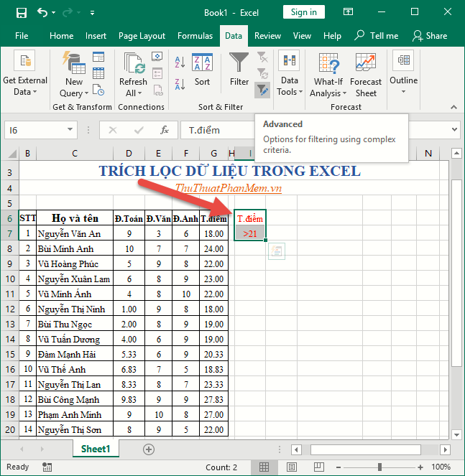Viewport: 465px width, 476px height.
Task: Select the Sheet1 tab
Action: tap(96, 449)
